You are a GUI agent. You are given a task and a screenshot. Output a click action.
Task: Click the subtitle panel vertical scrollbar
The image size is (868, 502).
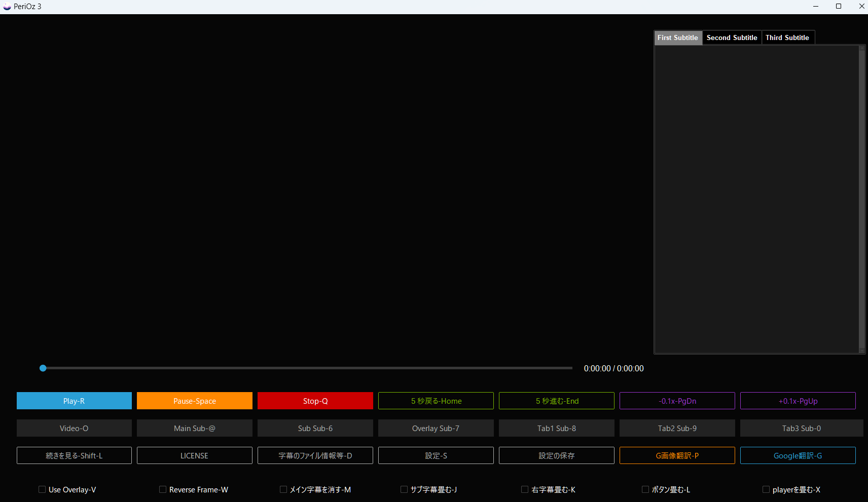pos(861,199)
